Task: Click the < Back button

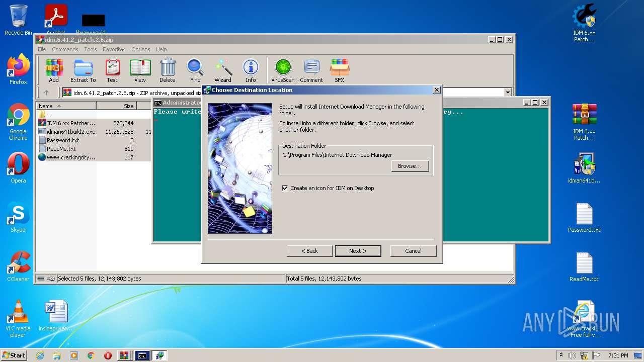Action: point(309,251)
